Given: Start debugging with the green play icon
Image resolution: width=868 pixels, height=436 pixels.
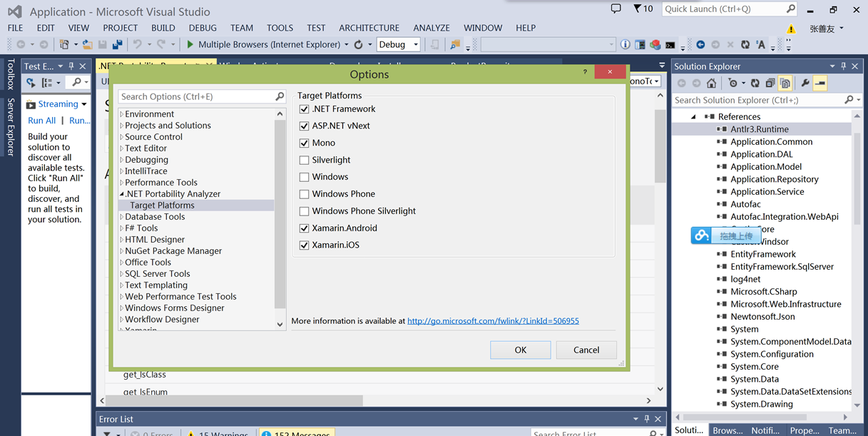Looking at the screenshot, I should [190, 44].
